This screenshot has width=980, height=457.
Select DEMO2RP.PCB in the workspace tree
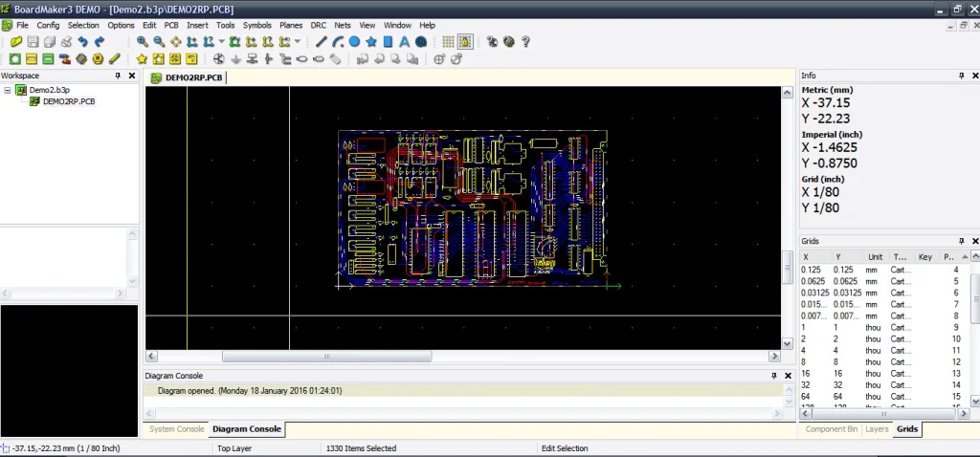tap(69, 101)
